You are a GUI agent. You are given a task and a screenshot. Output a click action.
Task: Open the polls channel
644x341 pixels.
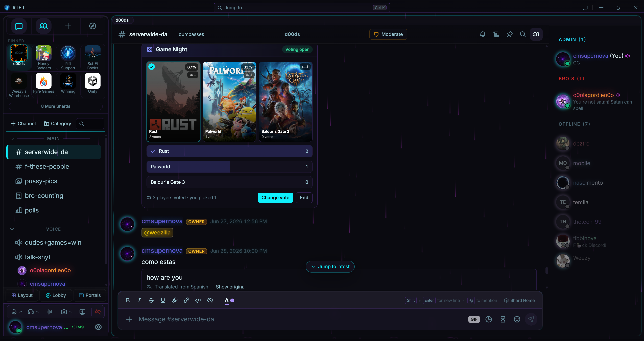(54, 210)
